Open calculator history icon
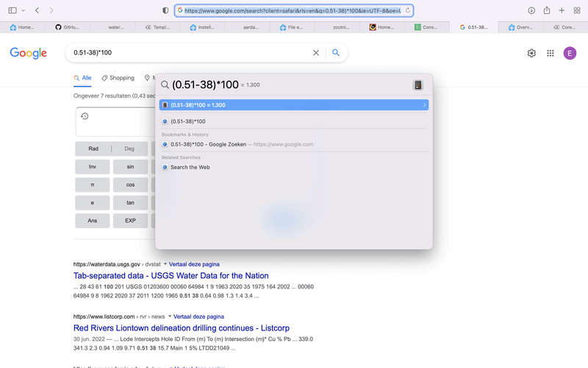The width and height of the screenshot is (588, 368). tap(85, 116)
